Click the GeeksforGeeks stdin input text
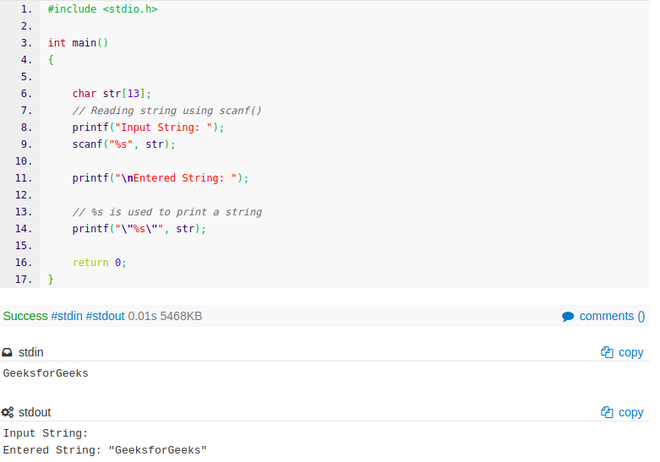Viewport: 660px width, 462px height. click(46, 374)
